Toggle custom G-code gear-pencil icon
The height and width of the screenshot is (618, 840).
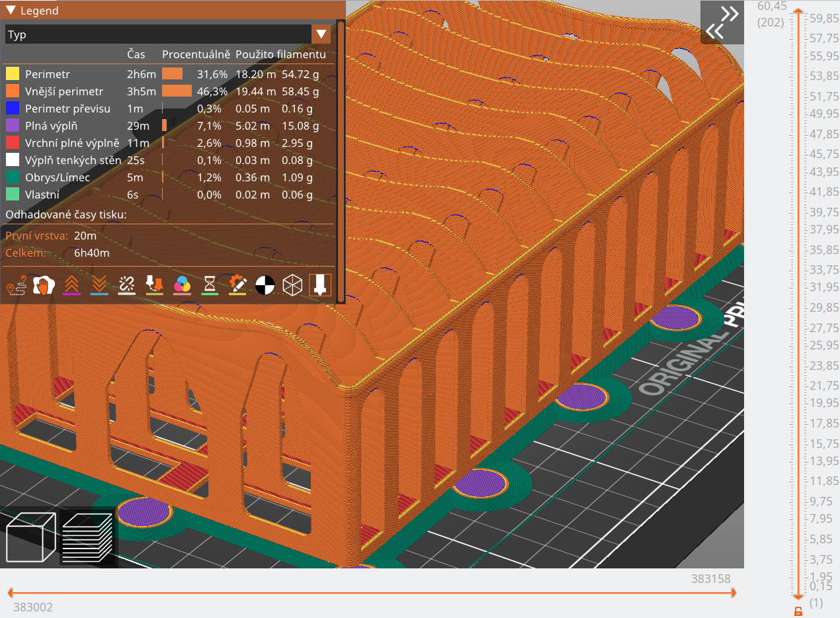click(x=237, y=285)
